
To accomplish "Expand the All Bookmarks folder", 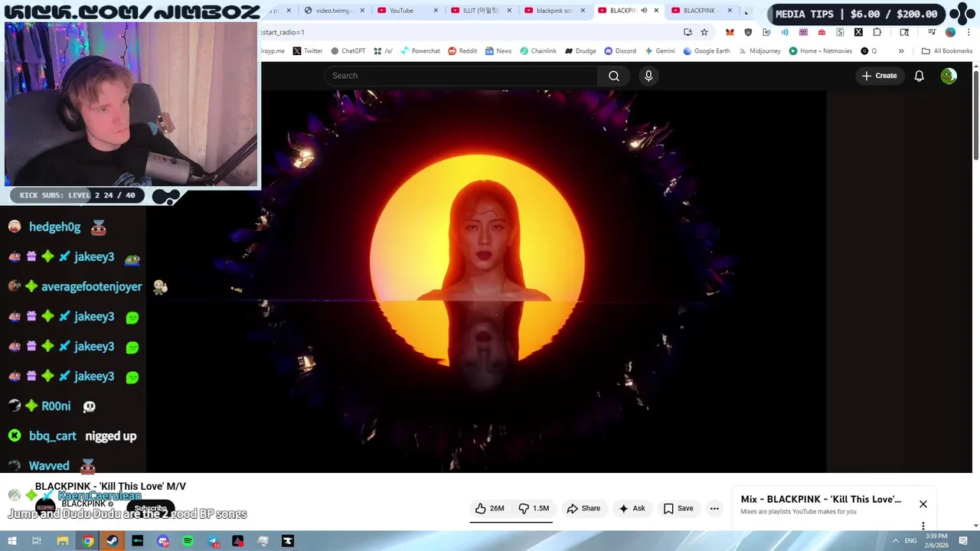I will click(x=947, y=51).
